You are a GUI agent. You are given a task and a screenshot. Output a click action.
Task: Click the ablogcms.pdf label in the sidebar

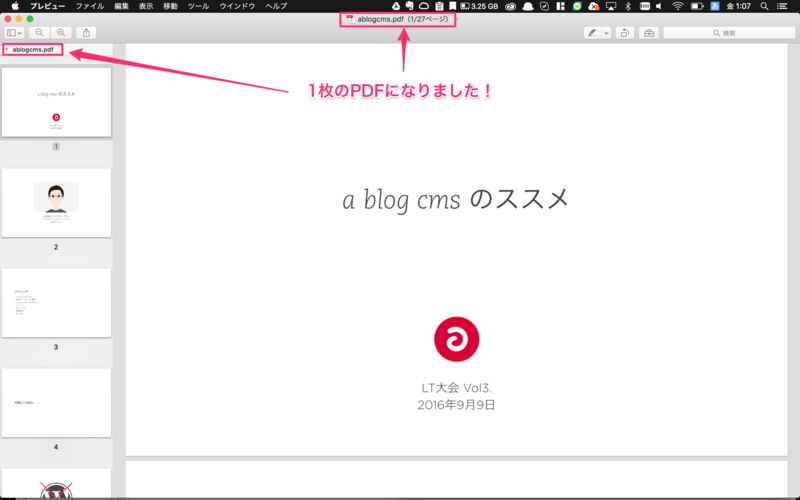point(33,49)
